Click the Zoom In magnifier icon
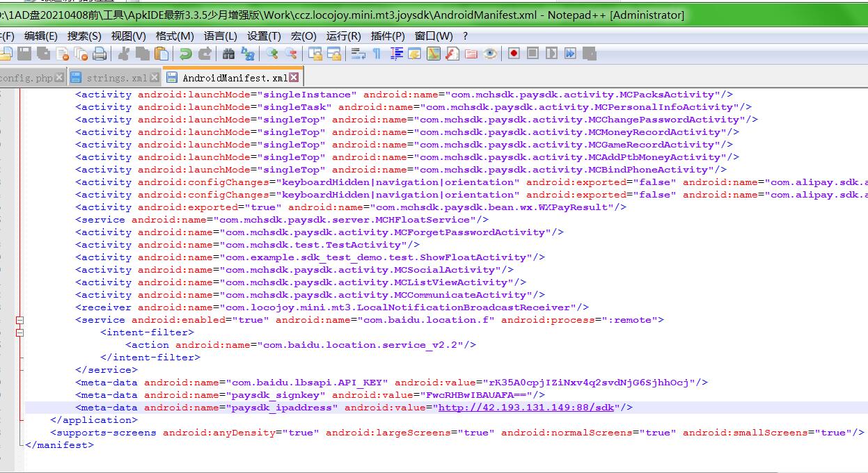 tap(272, 54)
